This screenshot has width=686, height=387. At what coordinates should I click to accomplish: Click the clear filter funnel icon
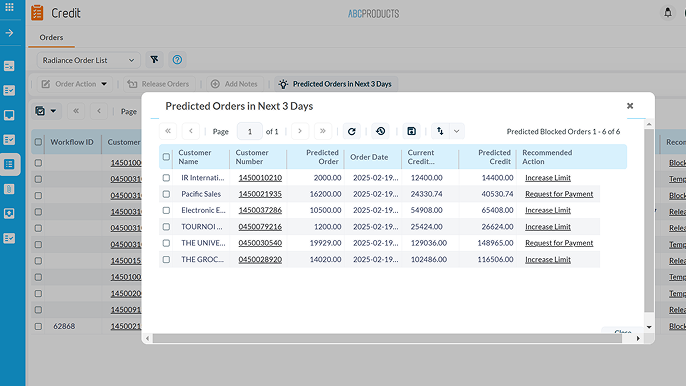point(154,60)
